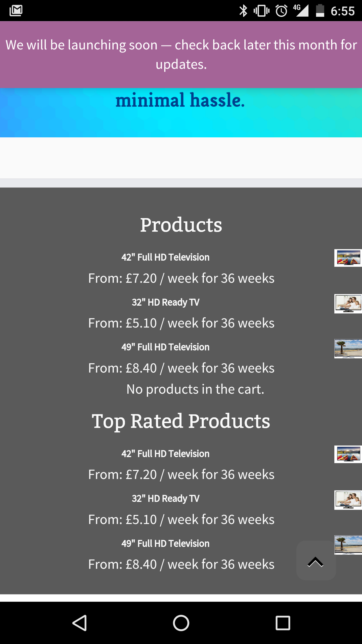362x644 pixels.
Task: Open 42" Full HD Television in Top Rated
Action: 165,454
